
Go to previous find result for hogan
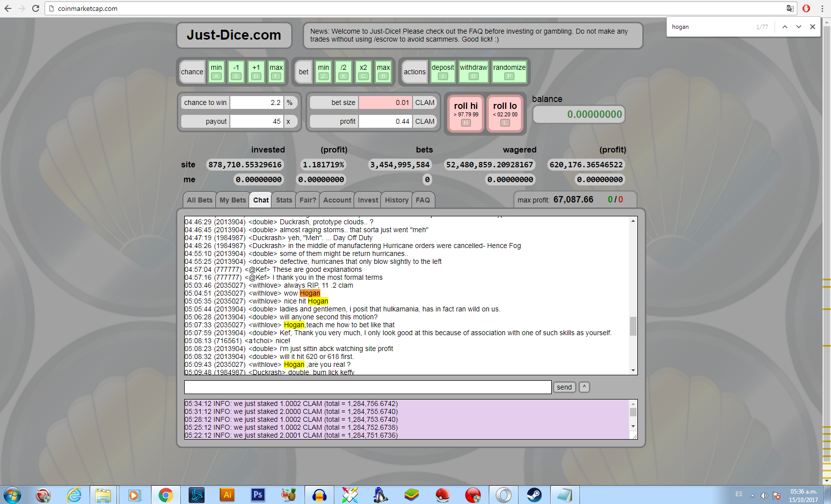click(x=785, y=27)
